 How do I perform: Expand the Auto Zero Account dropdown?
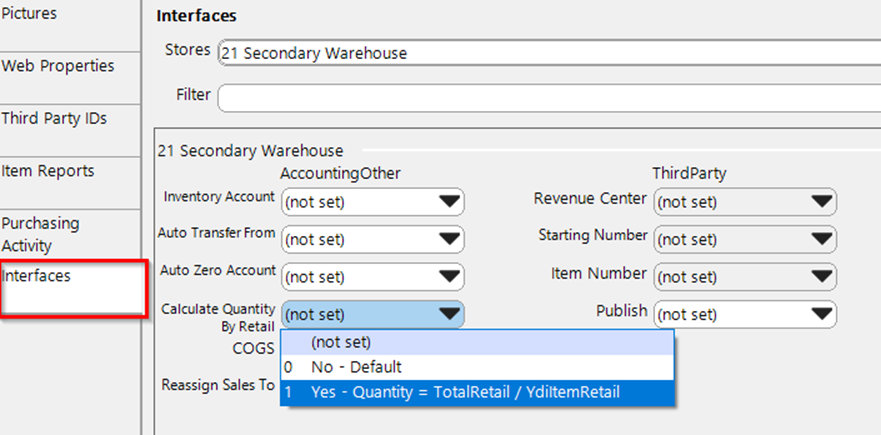pos(372,276)
